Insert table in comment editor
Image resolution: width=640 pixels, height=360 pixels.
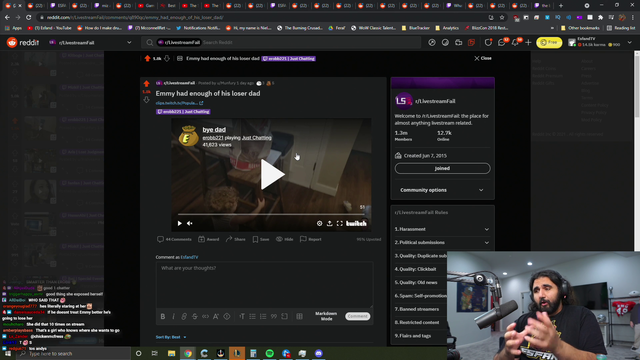300,316
